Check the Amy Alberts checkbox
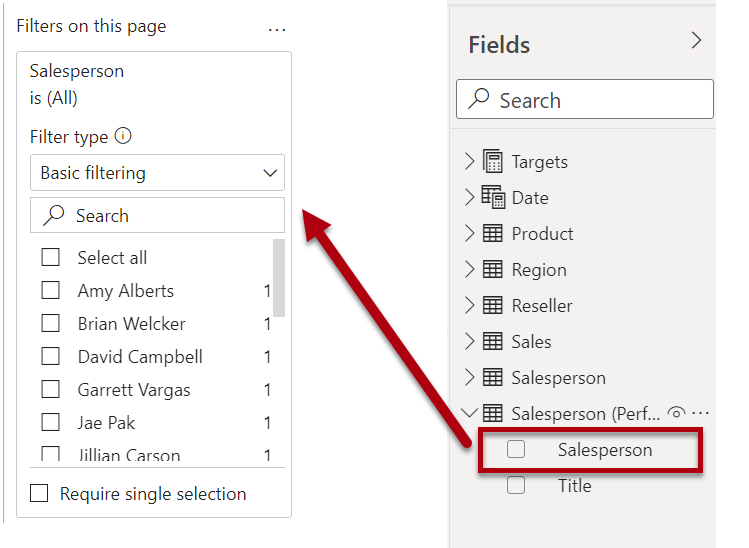 pos(51,290)
